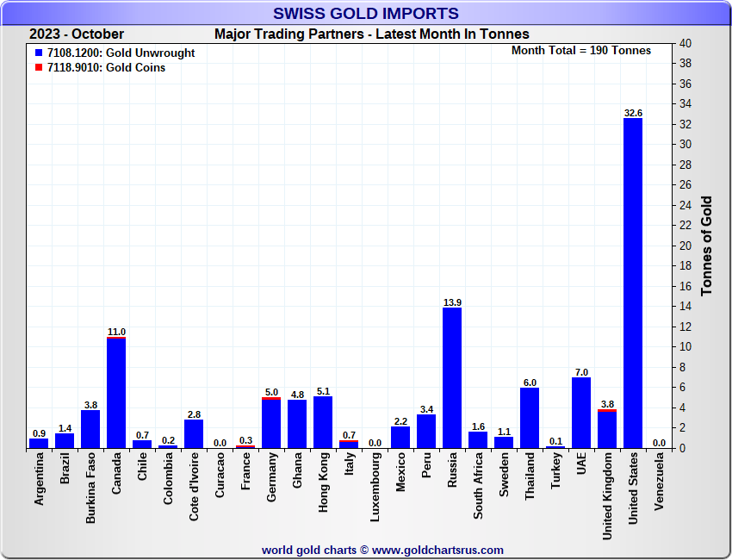Screen dimensions: 732x560
Task: Select the United Kingdom bar
Action: (x=607, y=430)
